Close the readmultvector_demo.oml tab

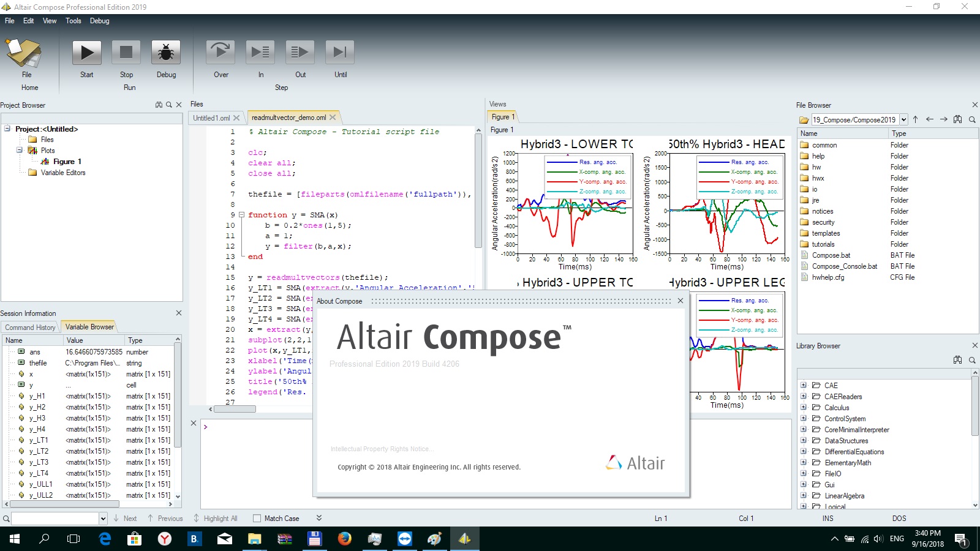point(333,117)
